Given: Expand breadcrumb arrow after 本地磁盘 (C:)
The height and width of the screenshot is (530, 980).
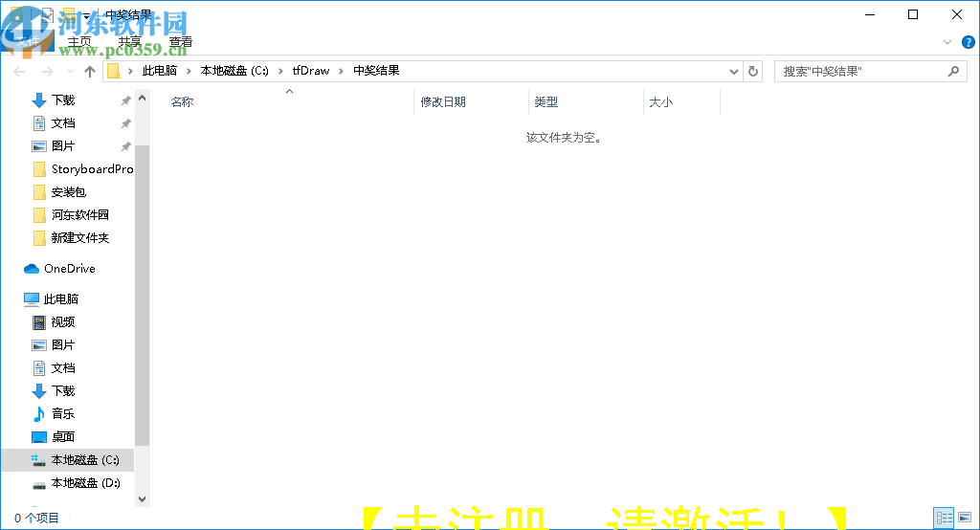Looking at the screenshot, I should [x=280, y=71].
